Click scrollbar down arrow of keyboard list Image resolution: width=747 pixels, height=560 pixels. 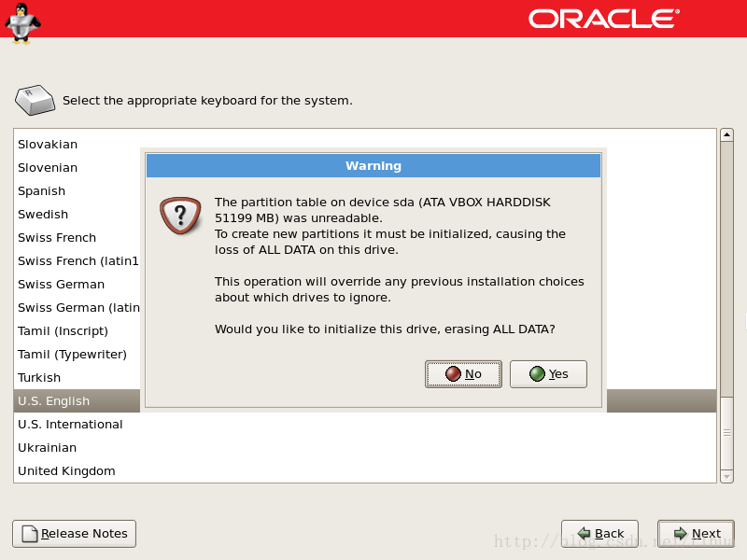726,476
